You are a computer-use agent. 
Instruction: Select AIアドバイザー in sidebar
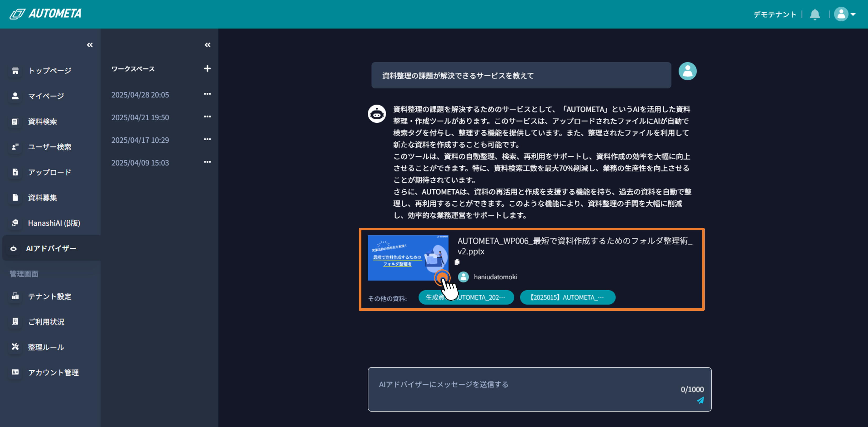(52, 248)
